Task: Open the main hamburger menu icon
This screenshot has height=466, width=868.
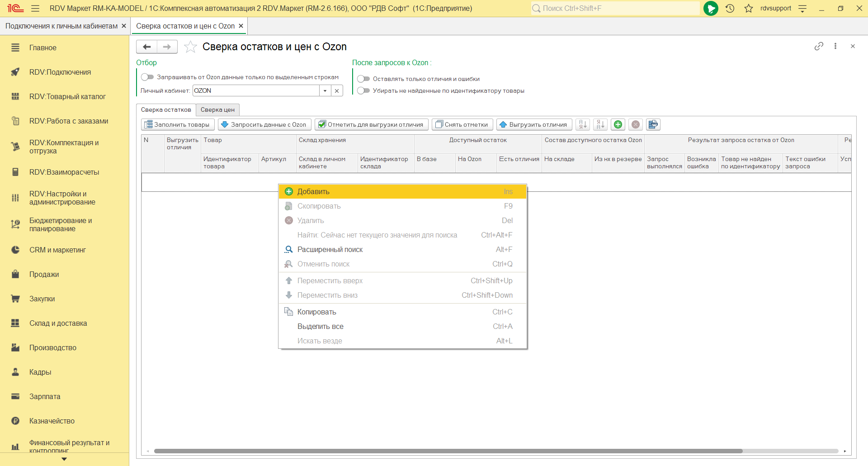Action: click(35, 8)
